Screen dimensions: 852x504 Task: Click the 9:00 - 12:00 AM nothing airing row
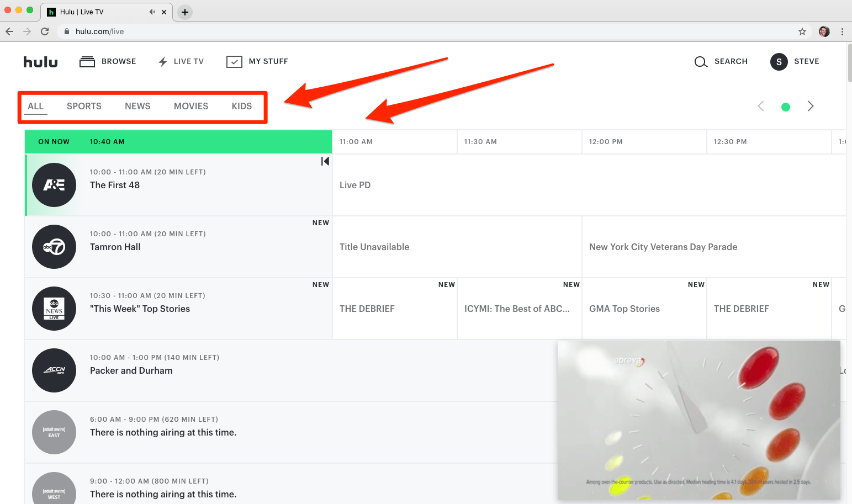pos(291,484)
